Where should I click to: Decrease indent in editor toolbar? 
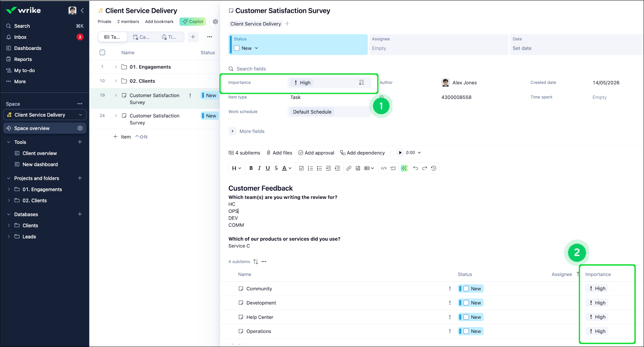[x=328, y=168]
